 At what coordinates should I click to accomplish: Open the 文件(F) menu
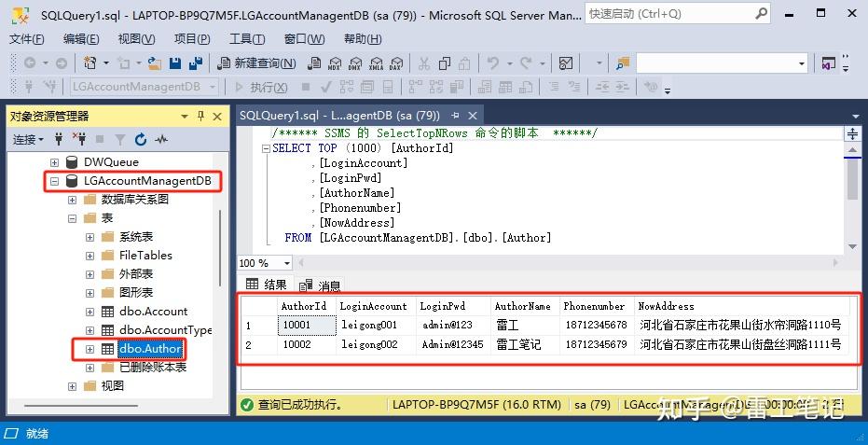pyautogui.click(x=26, y=39)
